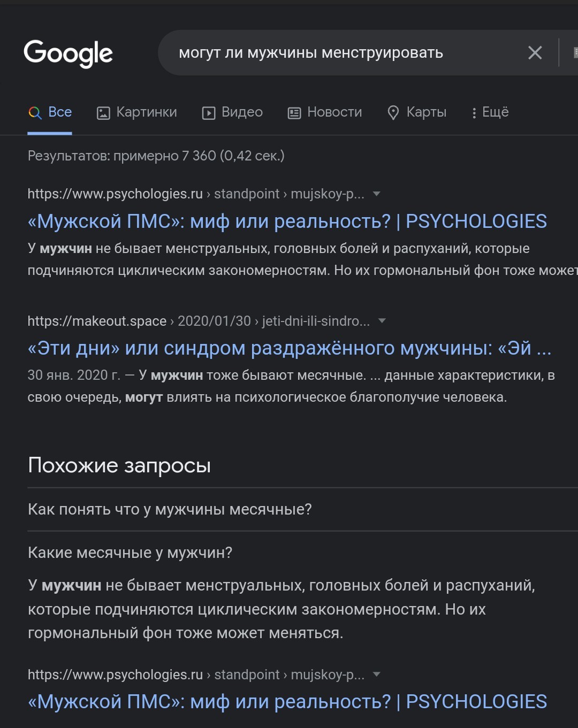
Task: Click the Новости newspaper icon
Action: [x=294, y=113]
